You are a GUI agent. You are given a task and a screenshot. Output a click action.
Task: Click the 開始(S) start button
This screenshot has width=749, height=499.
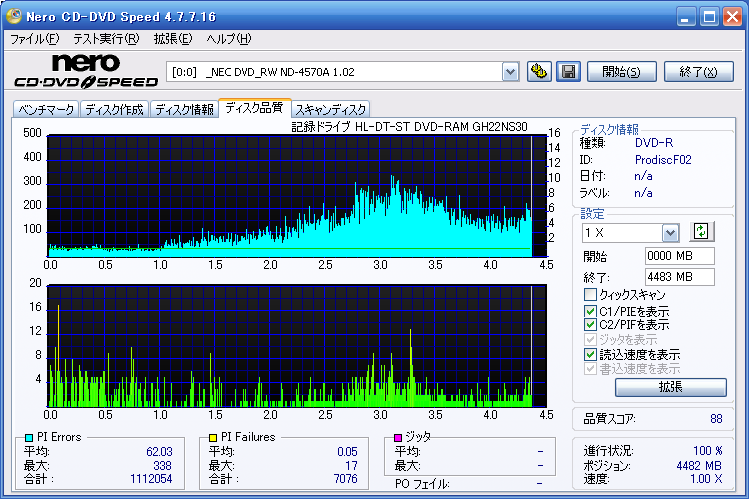[621, 72]
